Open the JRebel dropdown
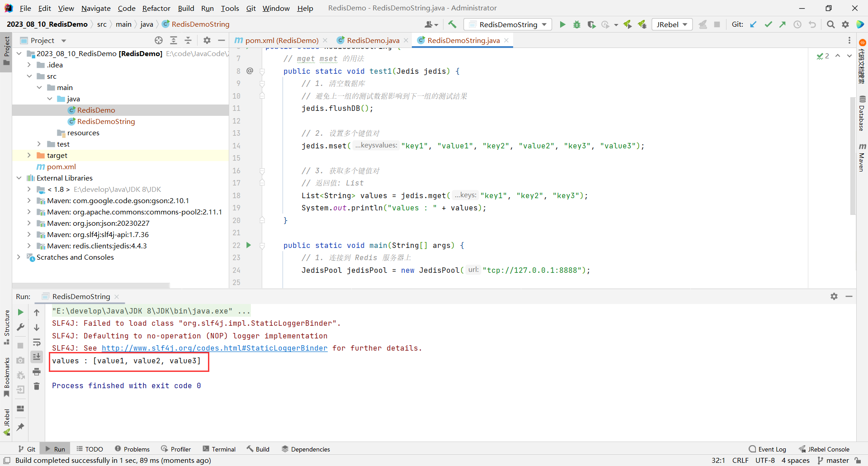Viewport: 868px width, 466px height. 672,24
